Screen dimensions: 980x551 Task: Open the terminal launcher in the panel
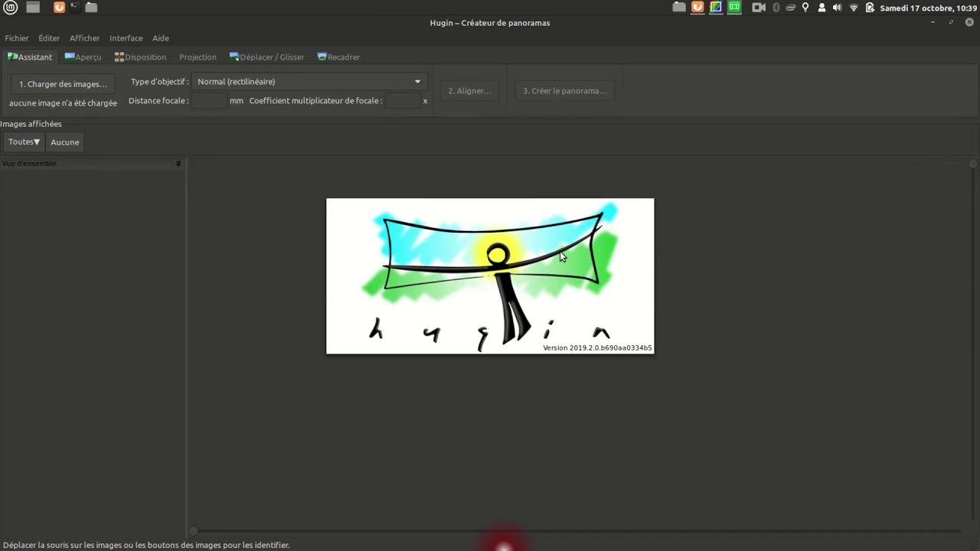74,8
